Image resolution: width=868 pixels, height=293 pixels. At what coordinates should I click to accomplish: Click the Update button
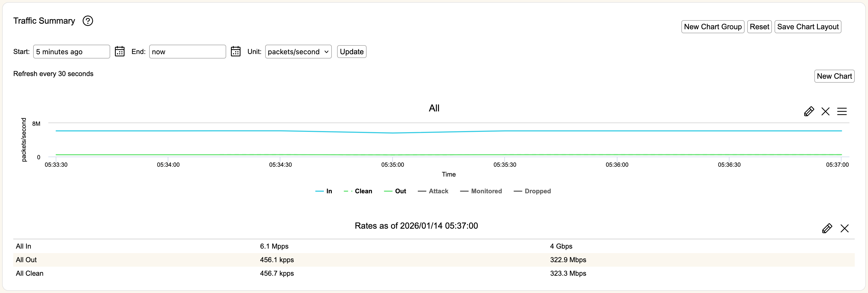pos(351,52)
